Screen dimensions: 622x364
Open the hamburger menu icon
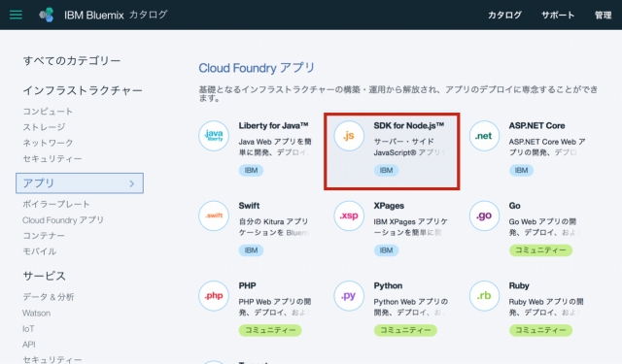coord(16,15)
